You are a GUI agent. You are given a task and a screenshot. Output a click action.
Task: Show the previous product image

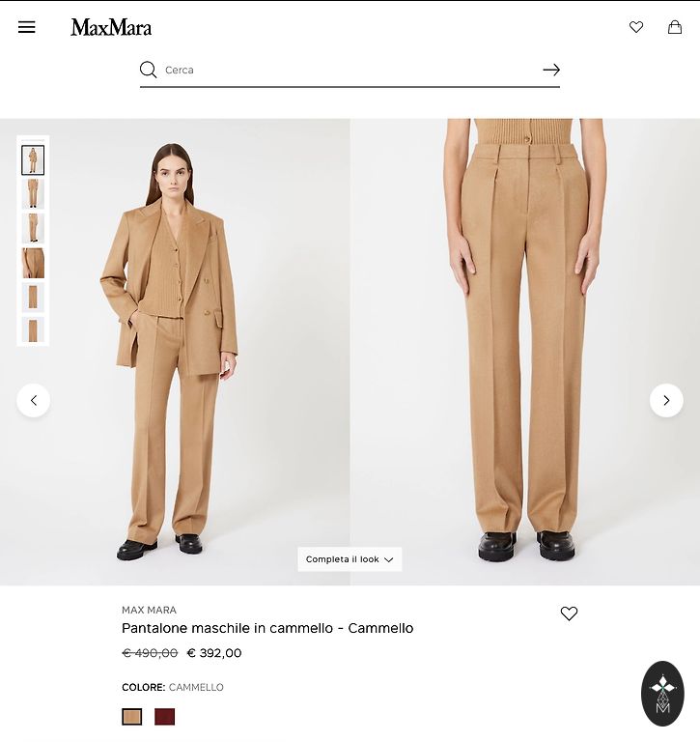34,400
